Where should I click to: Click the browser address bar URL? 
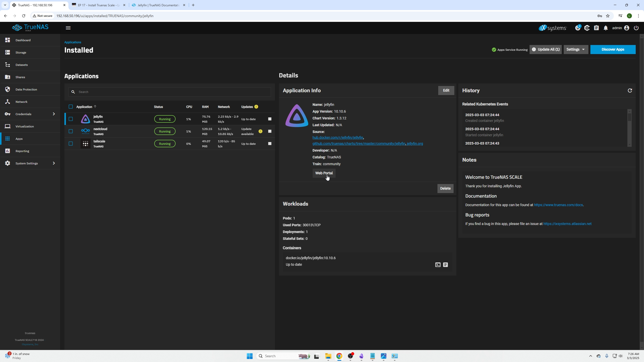[105, 16]
